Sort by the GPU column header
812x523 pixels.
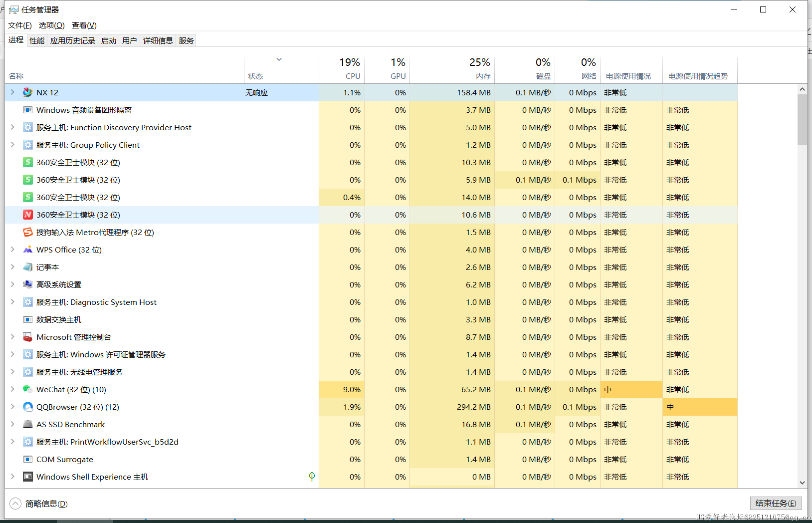(387, 69)
